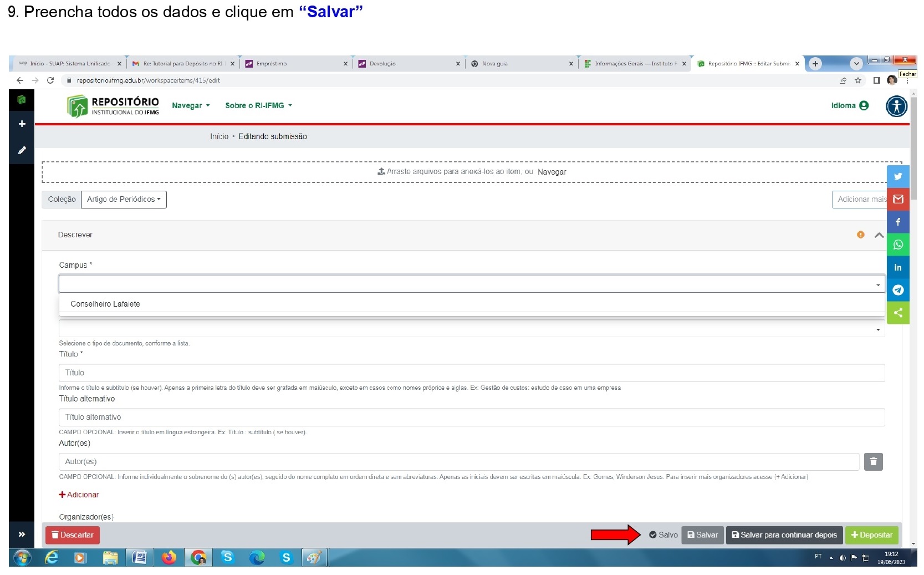924x575 pixels.
Task: Expand the left sidebar with double chevron
Action: [x=22, y=535]
